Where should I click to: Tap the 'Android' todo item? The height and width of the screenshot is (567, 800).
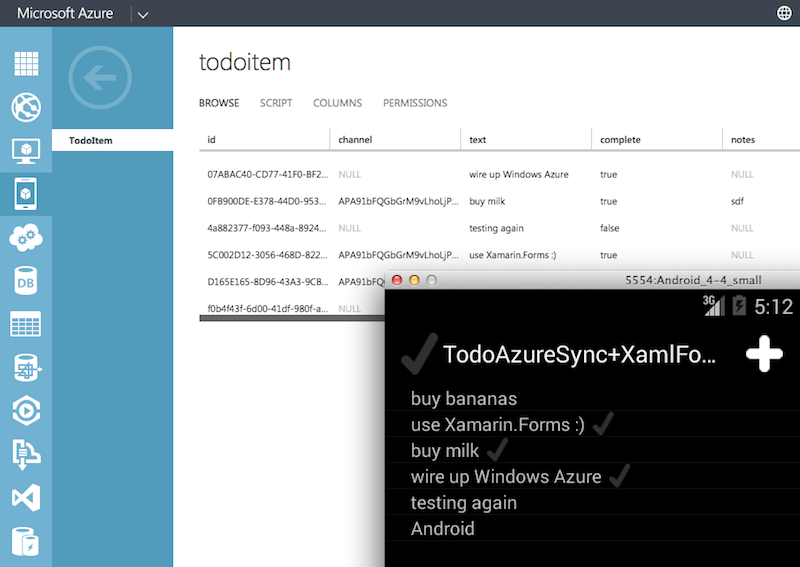pyautogui.click(x=442, y=529)
